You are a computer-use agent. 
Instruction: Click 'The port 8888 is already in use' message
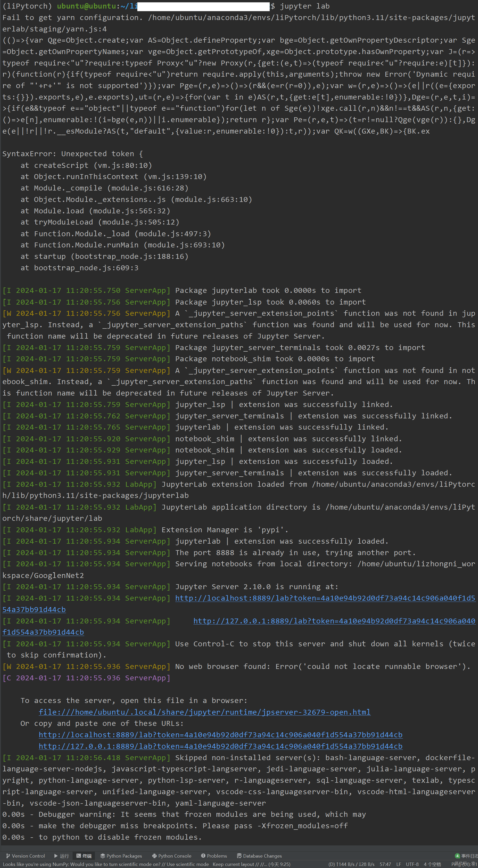click(x=295, y=553)
